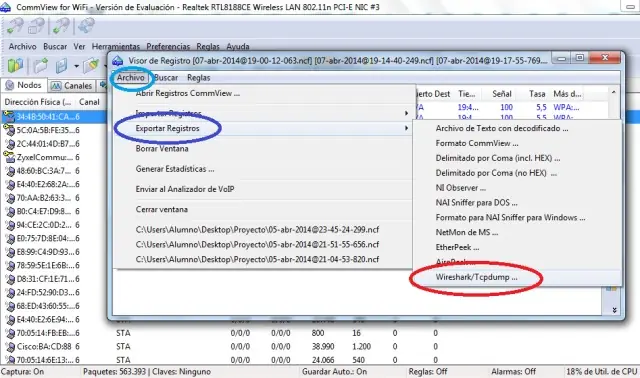
Task: Click the Guardar Auto.: On status entry
Action: (x=334, y=372)
